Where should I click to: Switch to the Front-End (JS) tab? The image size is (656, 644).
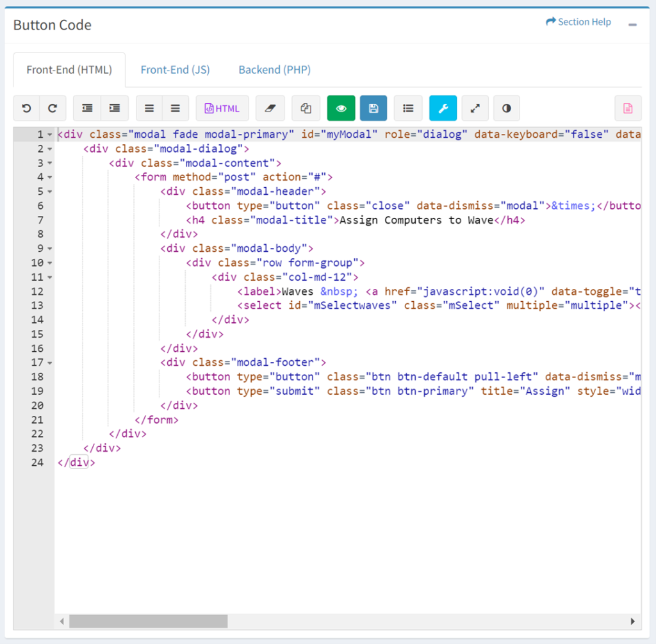[x=175, y=69]
